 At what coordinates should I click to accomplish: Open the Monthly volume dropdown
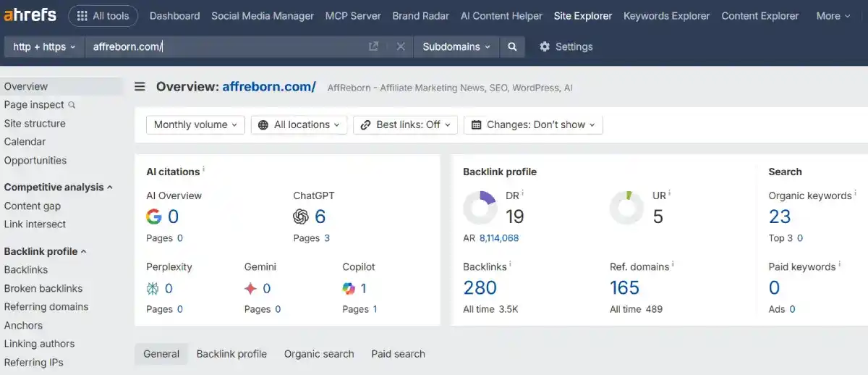(195, 125)
